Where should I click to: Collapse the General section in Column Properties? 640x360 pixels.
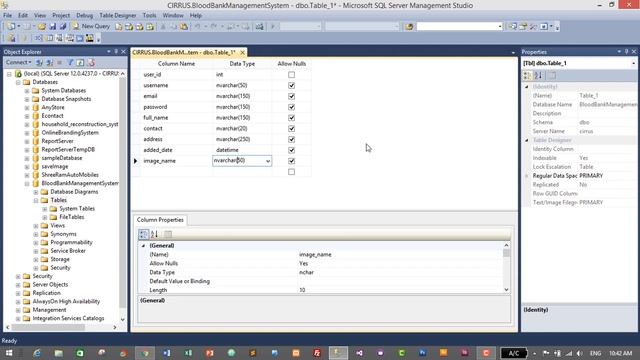click(x=143, y=246)
